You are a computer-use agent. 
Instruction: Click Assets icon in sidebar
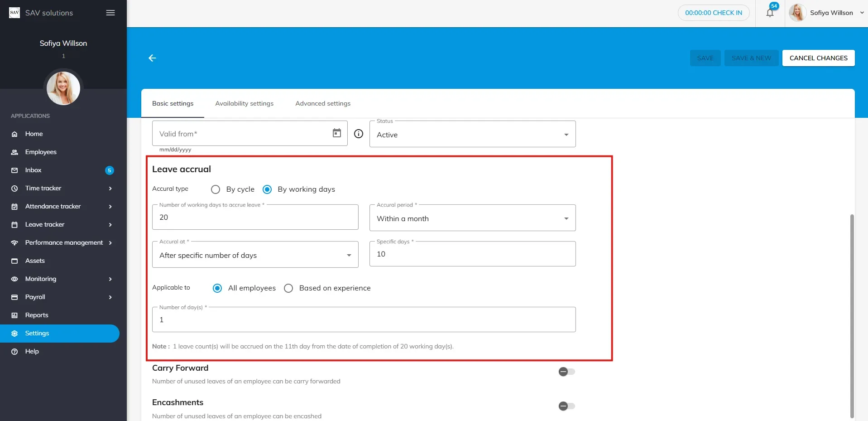tap(14, 261)
